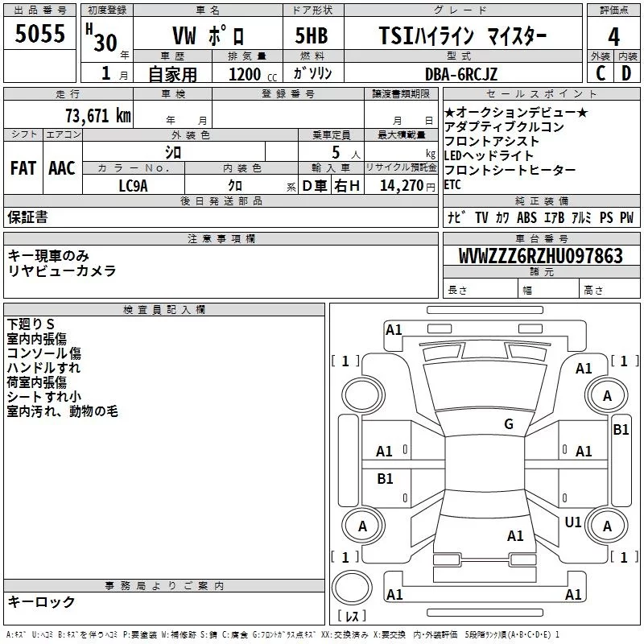The width and height of the screenshot is (644, 644).
Task: Click the exterior grade C
Action: 601,73
